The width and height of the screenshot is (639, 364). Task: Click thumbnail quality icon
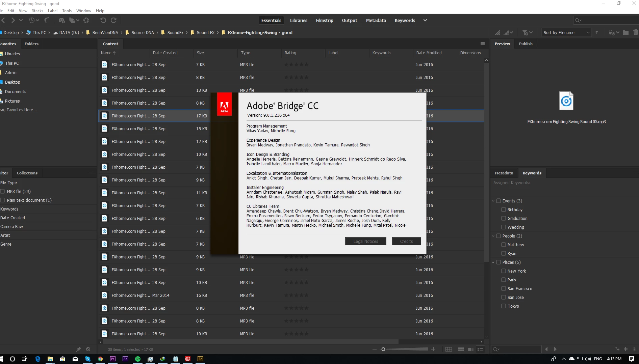(x=497, y=32)
